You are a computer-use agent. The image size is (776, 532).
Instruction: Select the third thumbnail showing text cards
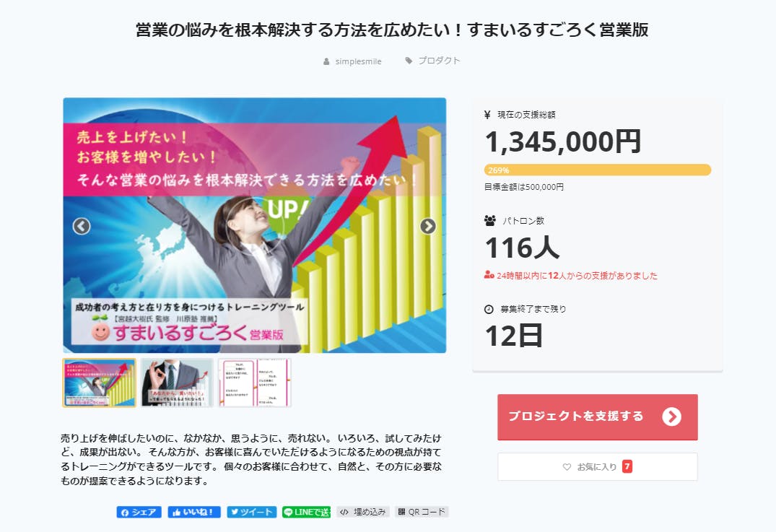click(255, 383)
